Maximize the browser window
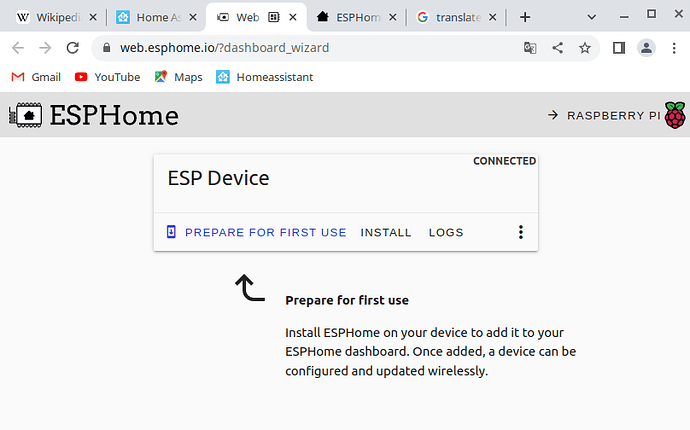 point(651,15)
